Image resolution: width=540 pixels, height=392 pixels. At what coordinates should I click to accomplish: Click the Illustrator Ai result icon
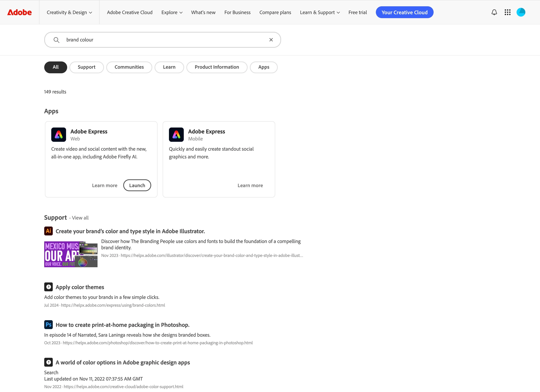point(48,231)
